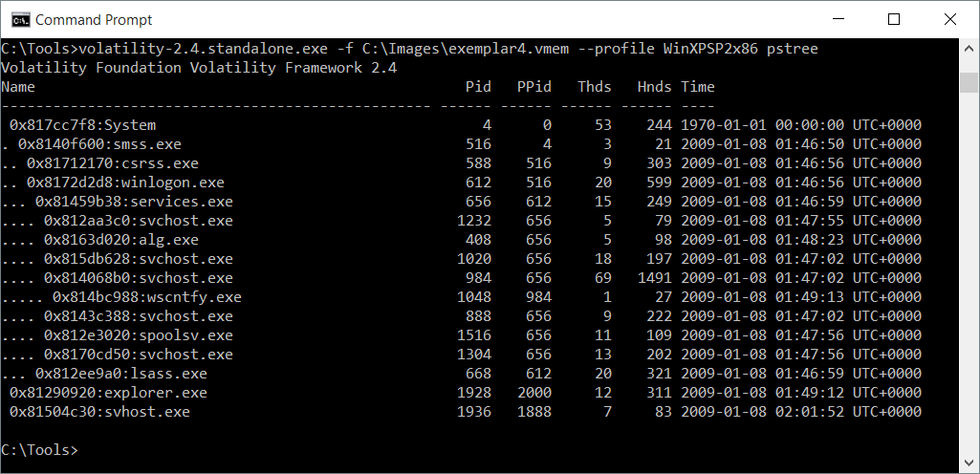Screen dimensions: 980x474
Task: Click the suspicious svhost.exe process name
Action: [x=147, y=412]
